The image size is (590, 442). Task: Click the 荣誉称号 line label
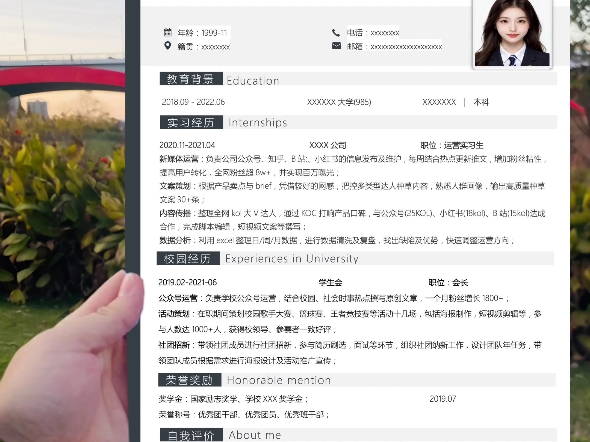point(175,415)
